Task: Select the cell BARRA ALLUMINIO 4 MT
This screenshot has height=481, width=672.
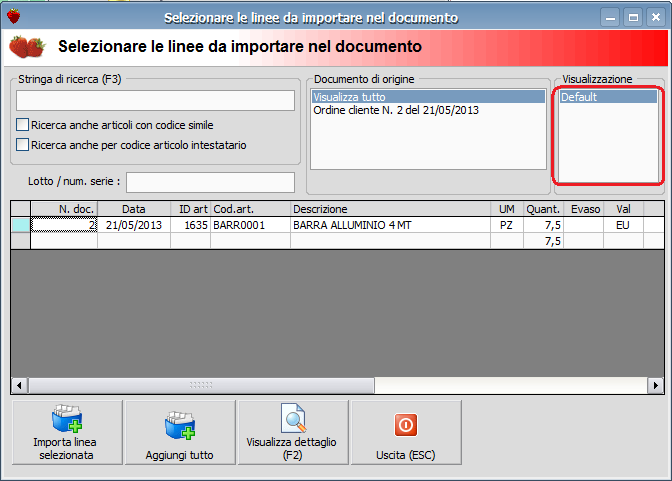Action: pyautogui.click(x=390, y=225)
